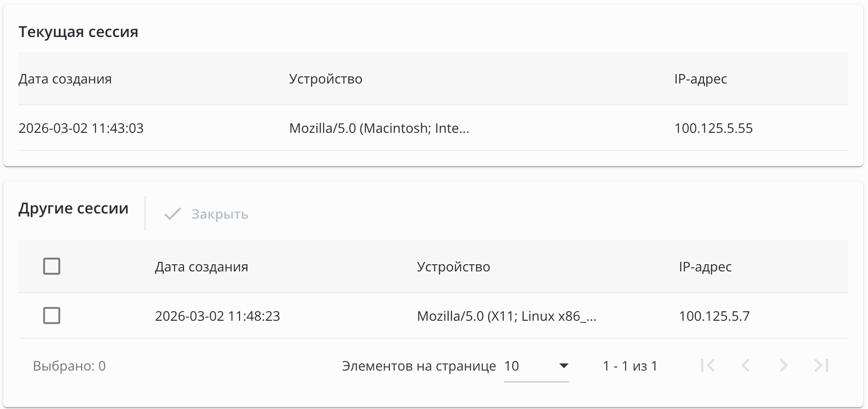The height and width of the screenshot is (409, 868).
Task: Click the Дата создания header in other sessions
Action: 202,267
